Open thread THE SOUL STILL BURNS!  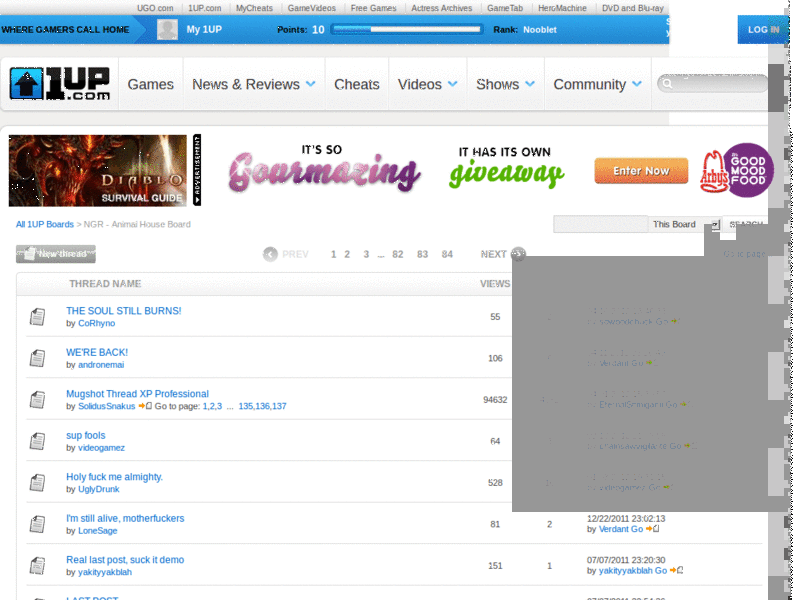click(x=123, y=311)
